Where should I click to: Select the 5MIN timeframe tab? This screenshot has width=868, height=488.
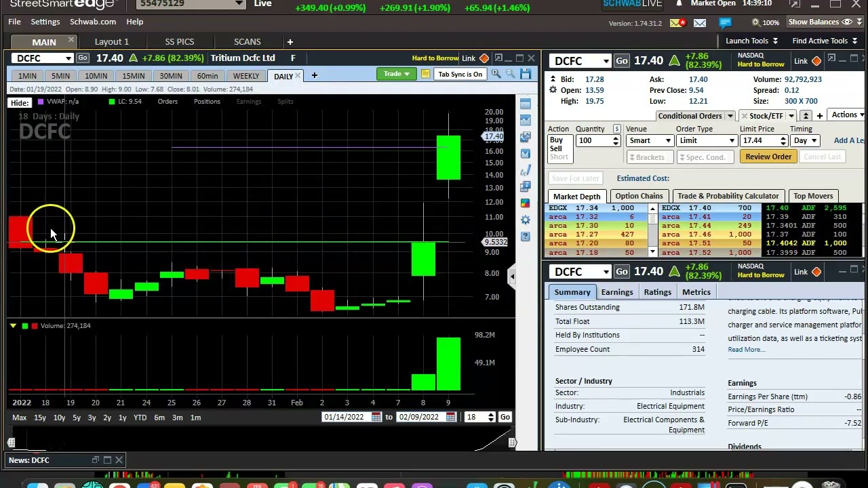point(60,76)
